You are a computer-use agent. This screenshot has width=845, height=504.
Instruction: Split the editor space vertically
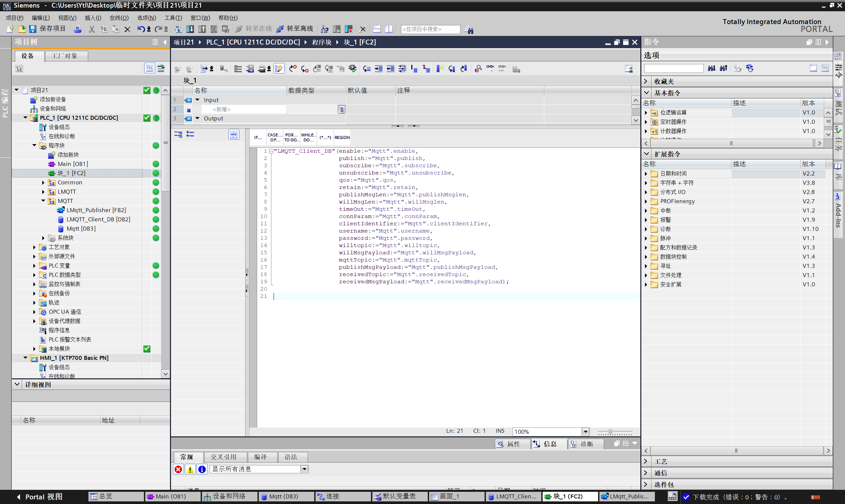389,29
